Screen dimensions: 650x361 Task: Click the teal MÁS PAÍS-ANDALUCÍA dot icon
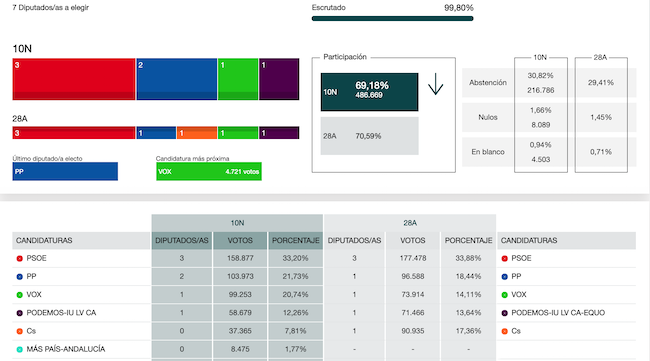click(x=19, y=349)
